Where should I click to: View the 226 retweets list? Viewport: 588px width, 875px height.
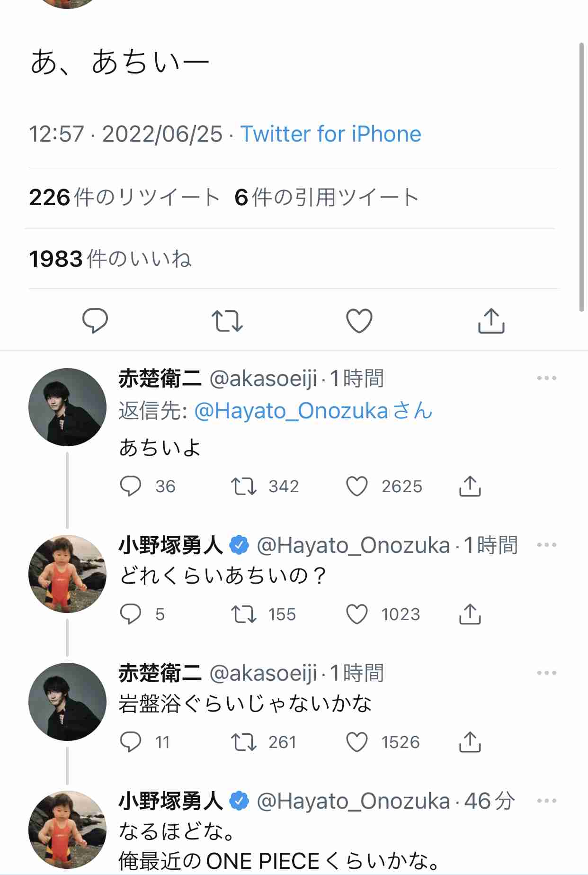124,198
